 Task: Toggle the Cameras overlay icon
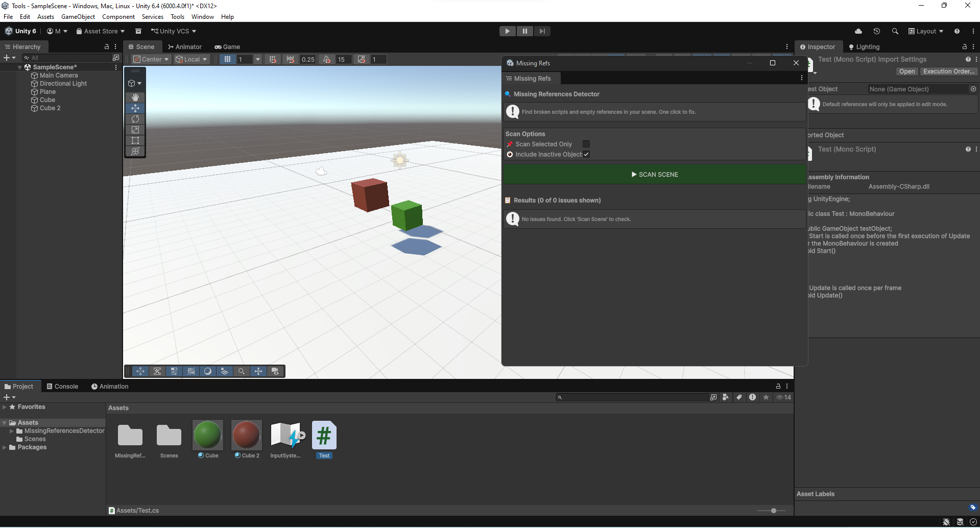click(x=275, y=371)
